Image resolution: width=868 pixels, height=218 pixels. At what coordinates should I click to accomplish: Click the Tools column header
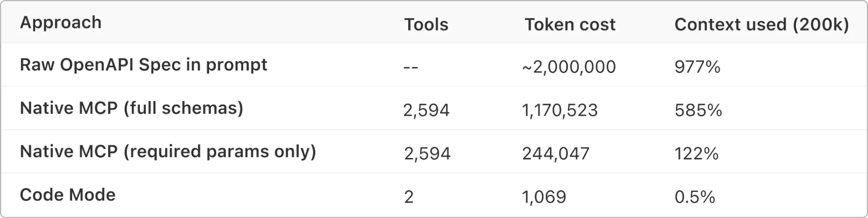(426, 25)
